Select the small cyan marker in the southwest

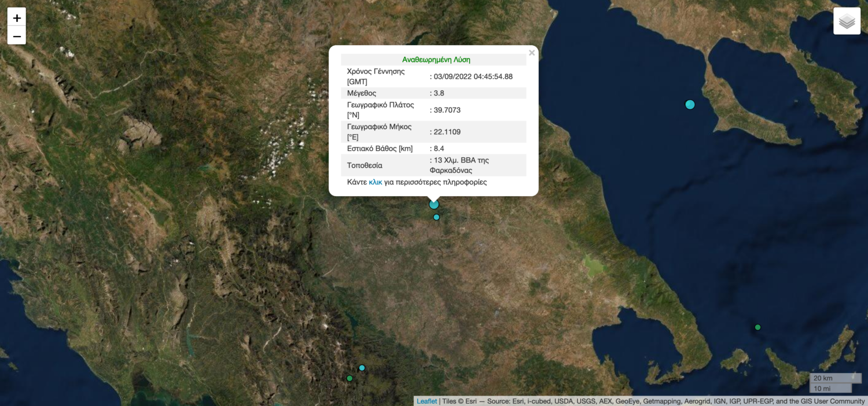click(x=362, y=368)
